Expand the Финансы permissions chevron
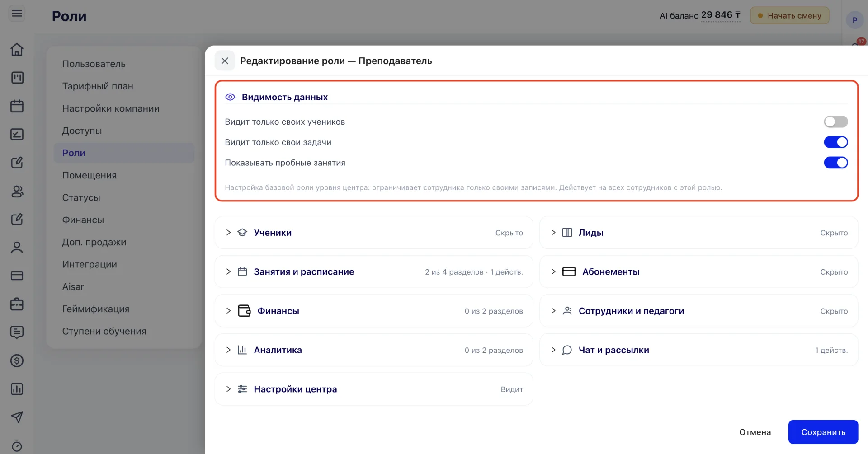Viewport: 868px width, 454px height. coord(228,311)
